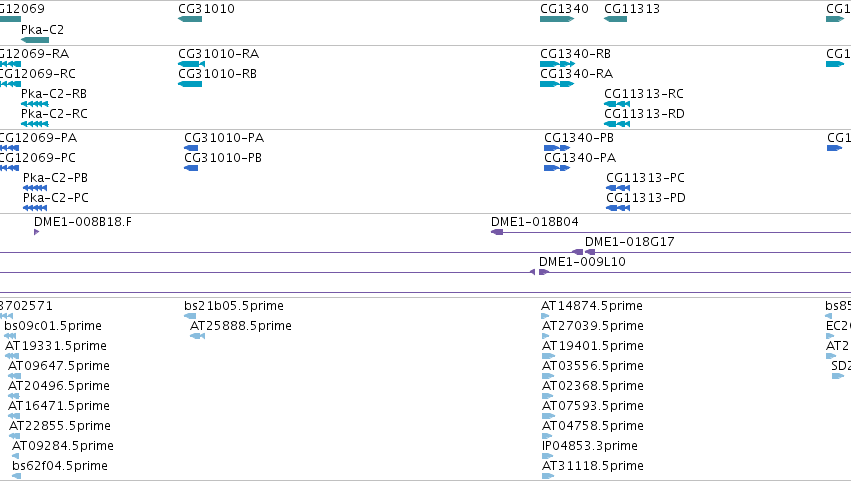Open EST AT27039.5prime
Screen dimensions: 851x481
(x=593, y=326)
